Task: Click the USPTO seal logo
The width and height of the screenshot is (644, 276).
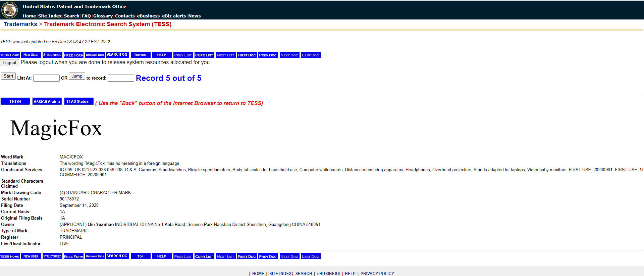Action: (10, 10)
